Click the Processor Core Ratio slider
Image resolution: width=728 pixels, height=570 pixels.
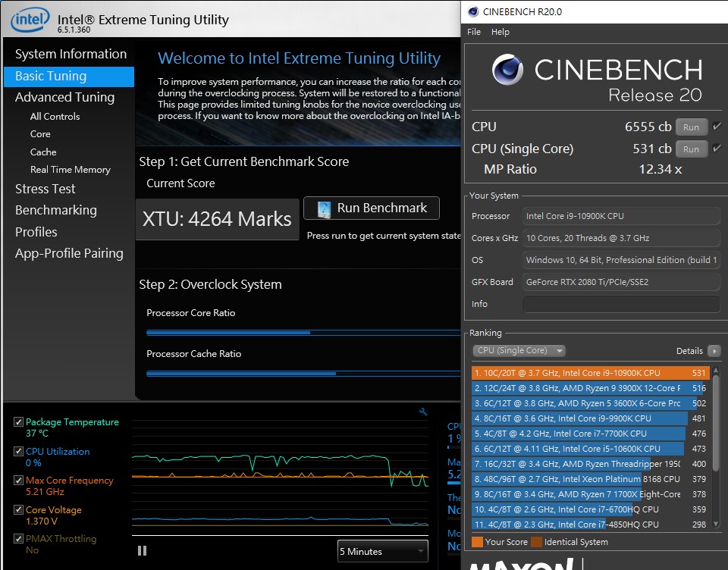pyautogui.click(x=303, y=333)
